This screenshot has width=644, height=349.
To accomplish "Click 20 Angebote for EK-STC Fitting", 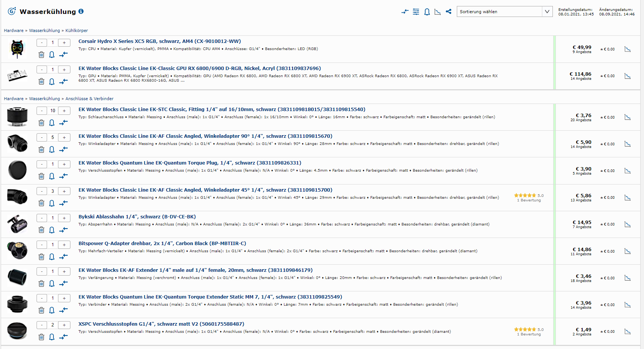I will [581, 120].
